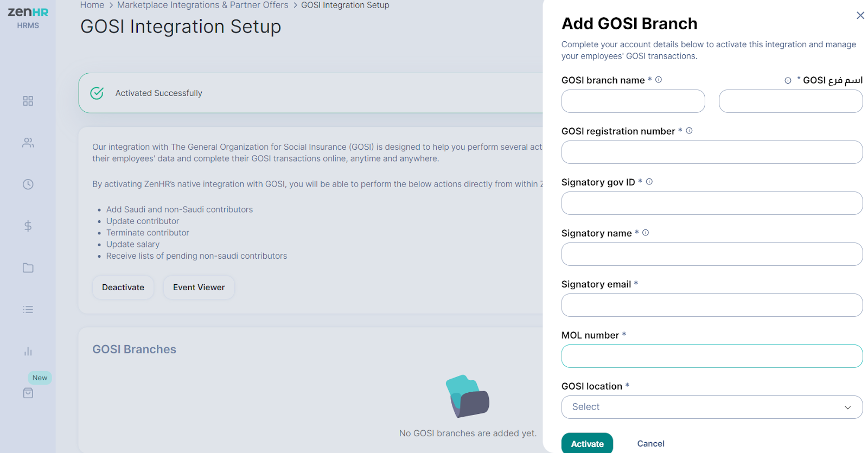Click the 'Update salary' list item
This screenshot has width=868, height=453.
coord(133,245)
